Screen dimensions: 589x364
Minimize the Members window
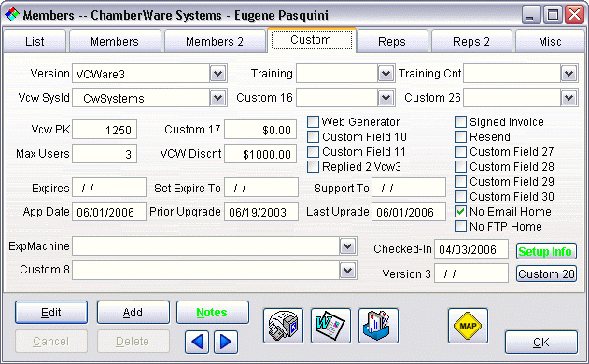pos(531,15)
